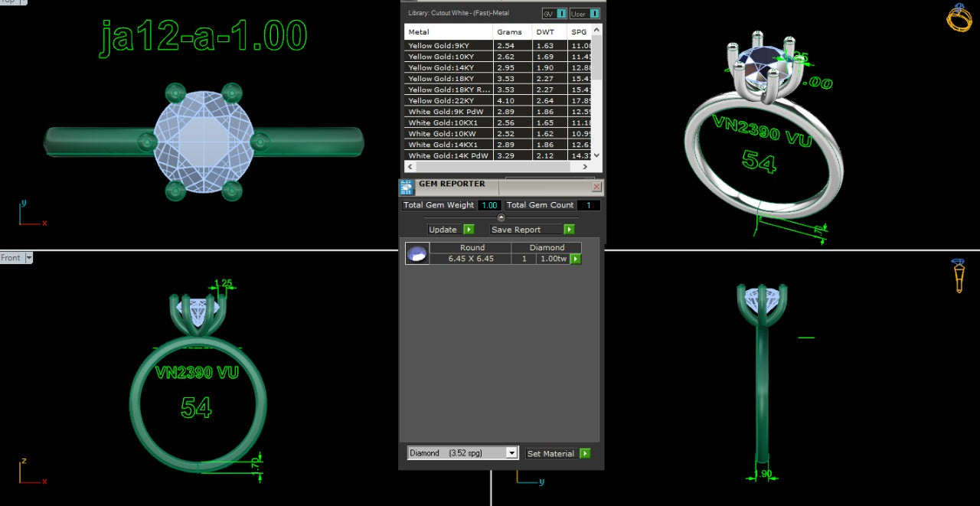
Task: Collapse the Gem Reporter summary with round chevron
Action: [x=501, y=218]
